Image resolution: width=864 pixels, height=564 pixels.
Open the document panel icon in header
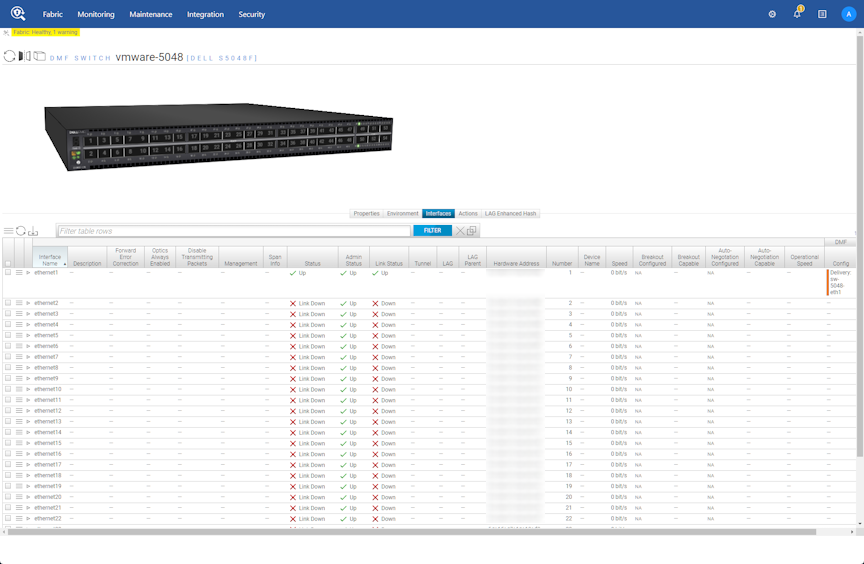(x=822, y=14)
